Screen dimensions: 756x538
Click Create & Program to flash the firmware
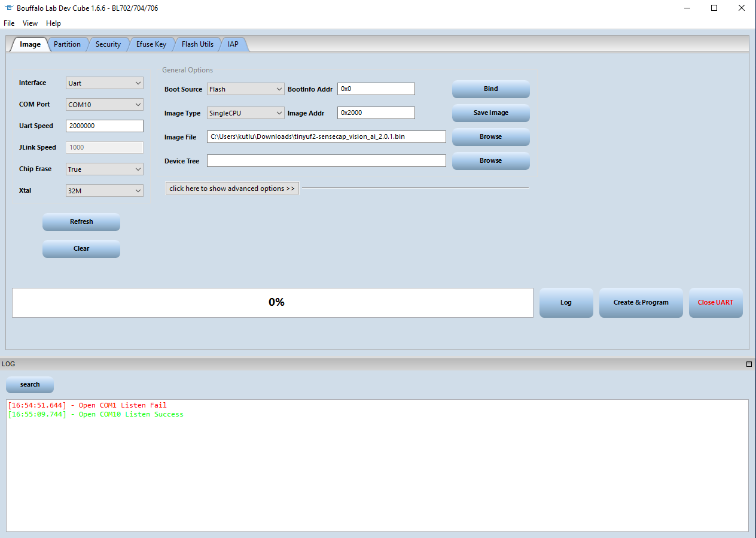(x=641, y=302)
